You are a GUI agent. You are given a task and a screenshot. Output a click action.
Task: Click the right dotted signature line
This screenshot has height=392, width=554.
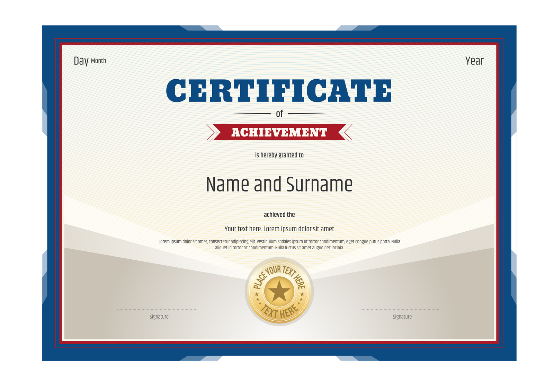click(x=401, y=309)
